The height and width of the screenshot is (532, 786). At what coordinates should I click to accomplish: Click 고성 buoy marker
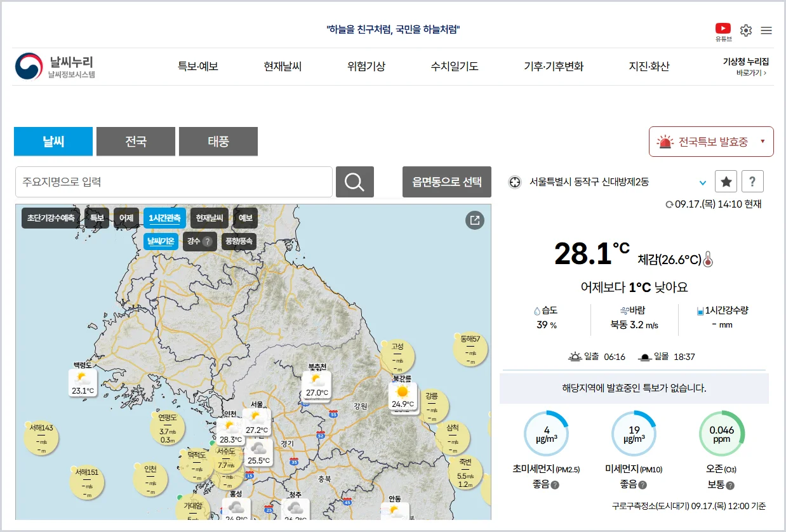(x=397, y=357)
